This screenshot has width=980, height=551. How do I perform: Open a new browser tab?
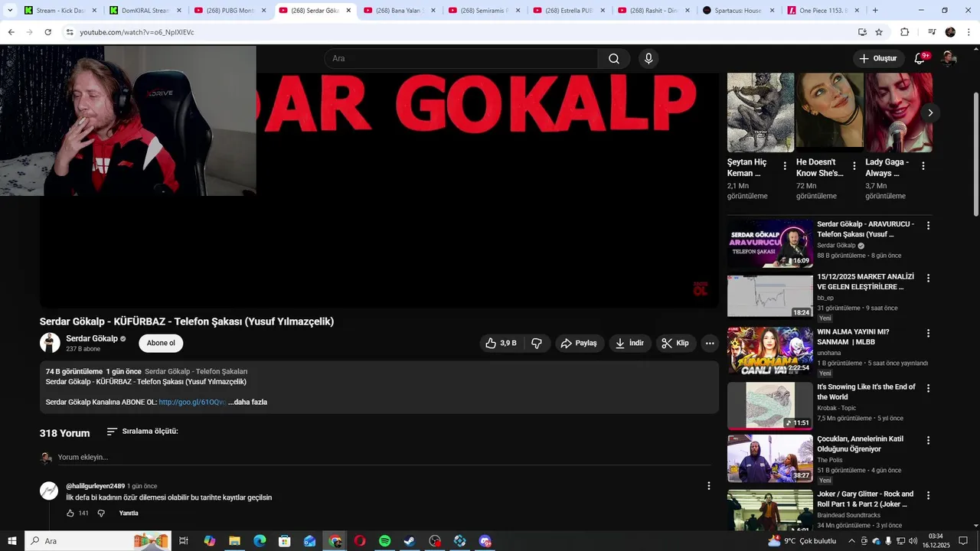click(x=875, y=11)
